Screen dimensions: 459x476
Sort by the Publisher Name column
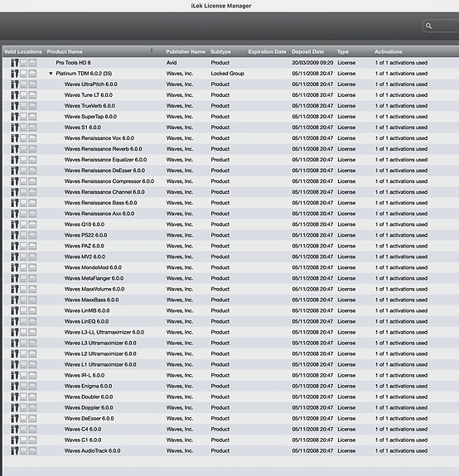[186, 52]
